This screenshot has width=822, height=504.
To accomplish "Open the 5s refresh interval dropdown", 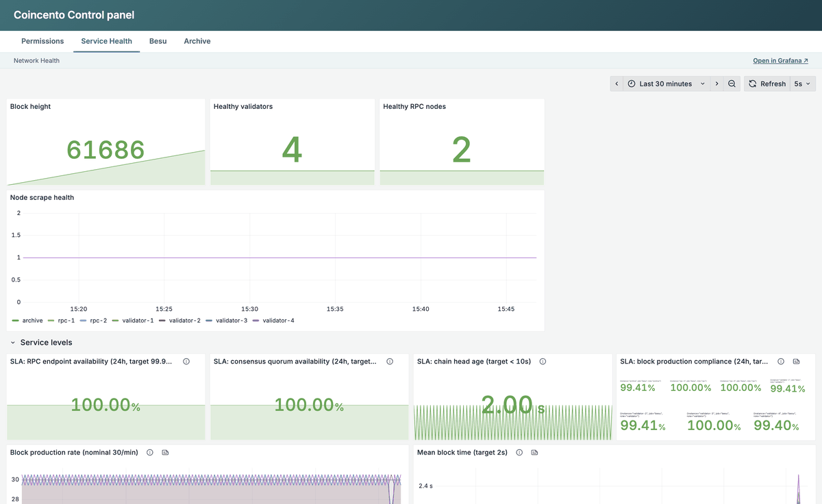I will pyautogui.click(x=801, y=84).
